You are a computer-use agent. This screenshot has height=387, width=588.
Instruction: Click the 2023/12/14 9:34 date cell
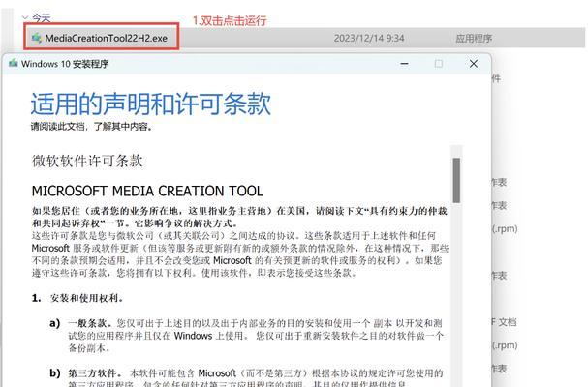click(369, 38)
